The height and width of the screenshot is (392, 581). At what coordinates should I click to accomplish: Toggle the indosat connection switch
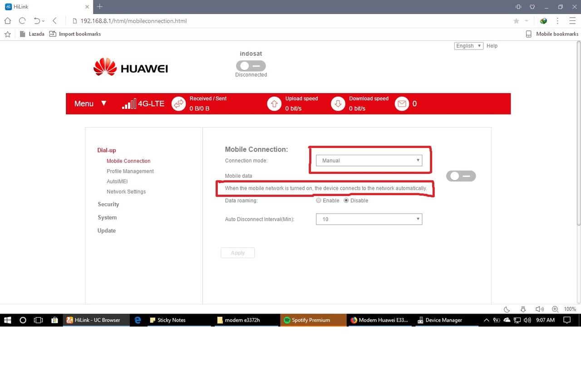point(251,66)
